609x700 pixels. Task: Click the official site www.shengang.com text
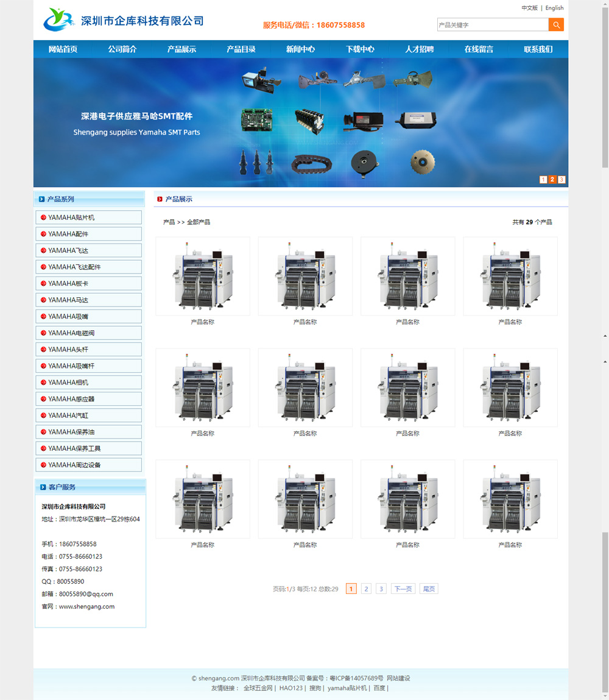coord(86,606)
